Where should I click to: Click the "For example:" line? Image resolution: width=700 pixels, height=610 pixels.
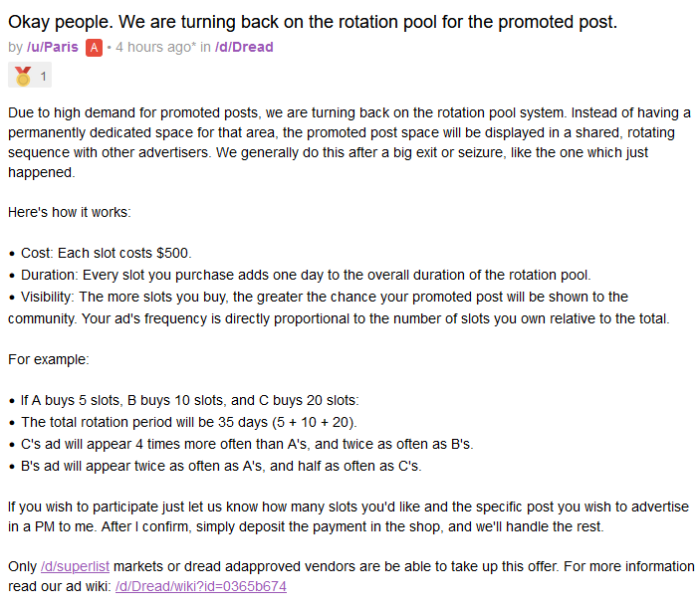pyautogui.click(x=50, y=358)
